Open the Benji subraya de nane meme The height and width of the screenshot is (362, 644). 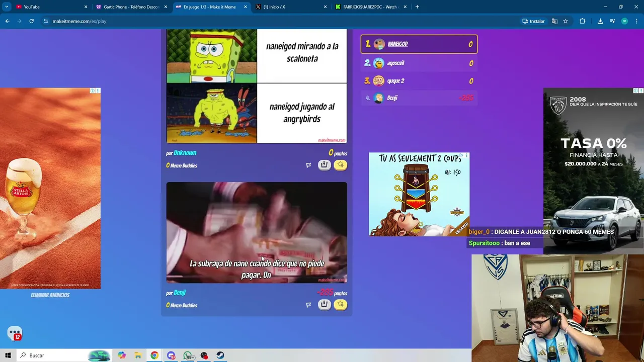257,232
